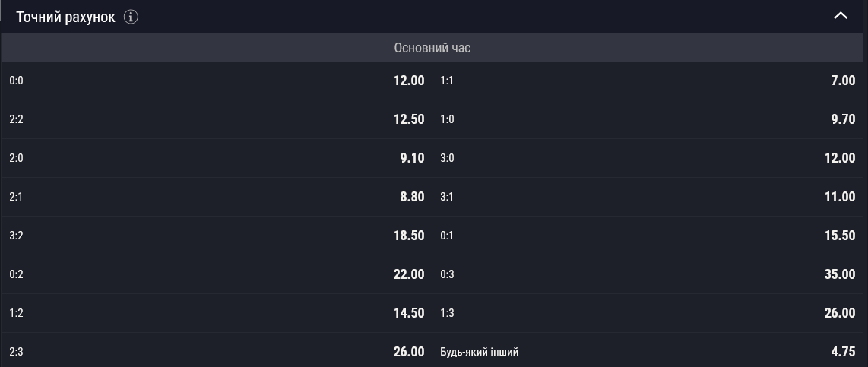Choose 0:1 score with odds 15.50
The width and height of the screenshot is (868, 367).
[649, 236]
